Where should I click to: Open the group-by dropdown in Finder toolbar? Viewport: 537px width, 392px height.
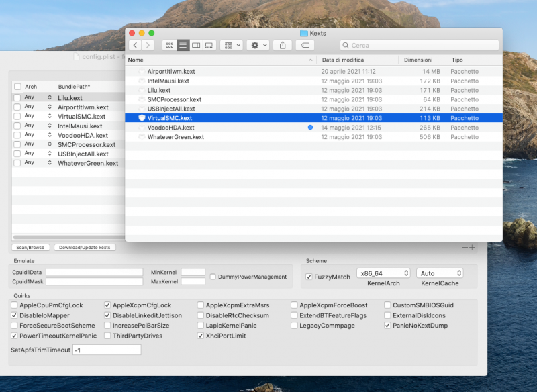point(232,45)
